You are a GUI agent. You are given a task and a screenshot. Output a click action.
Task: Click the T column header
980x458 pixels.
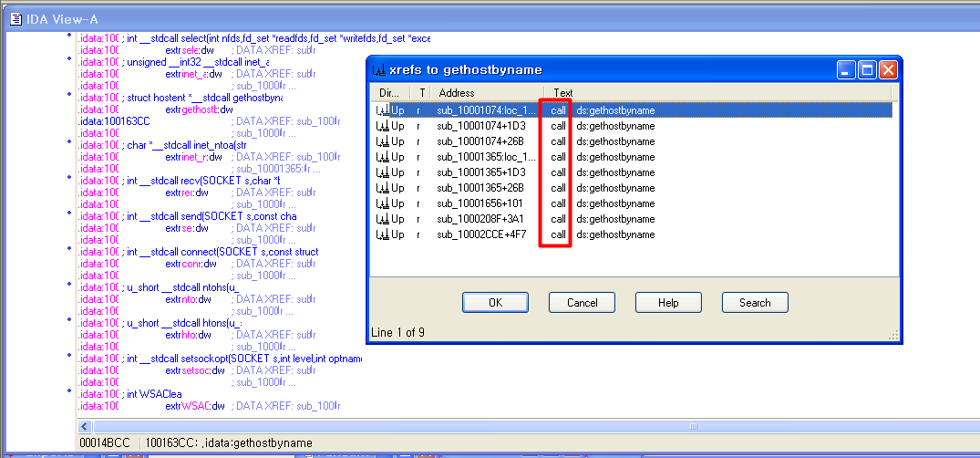click(x=421, y=92)
